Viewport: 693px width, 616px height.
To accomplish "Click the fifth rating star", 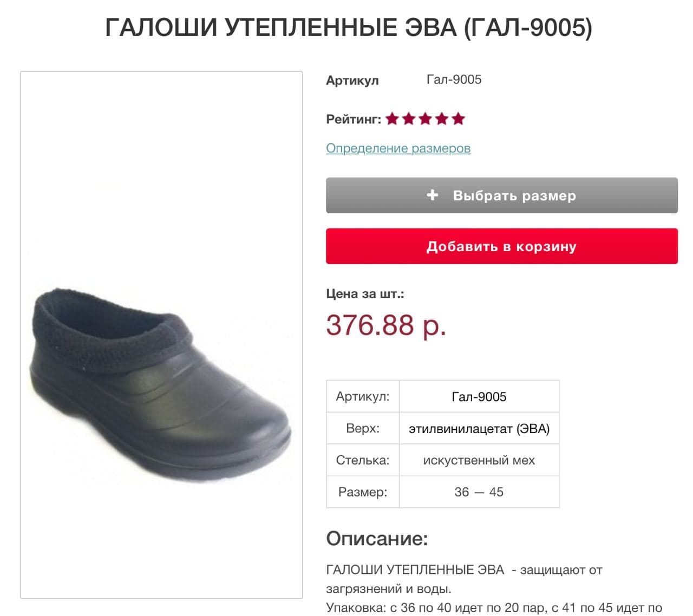I will coord(458,119).
